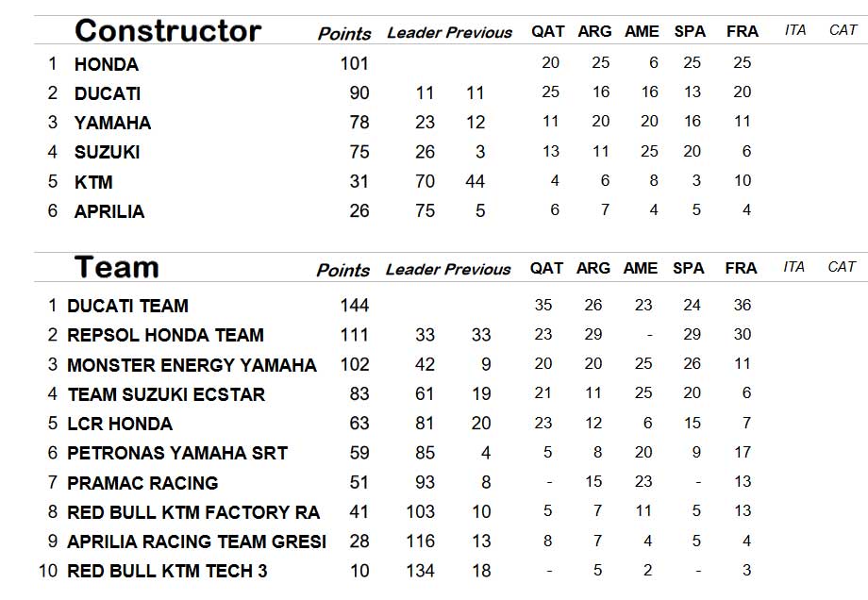Select SUZUKI in constructor list
The image size is (868, 600).
107,152
